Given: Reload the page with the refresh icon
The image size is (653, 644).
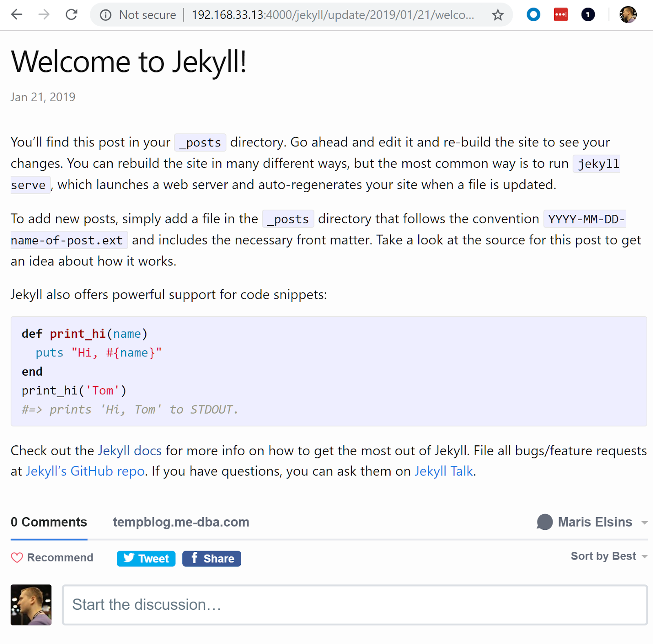Looking at the screenshot, I should pos(71,15).
